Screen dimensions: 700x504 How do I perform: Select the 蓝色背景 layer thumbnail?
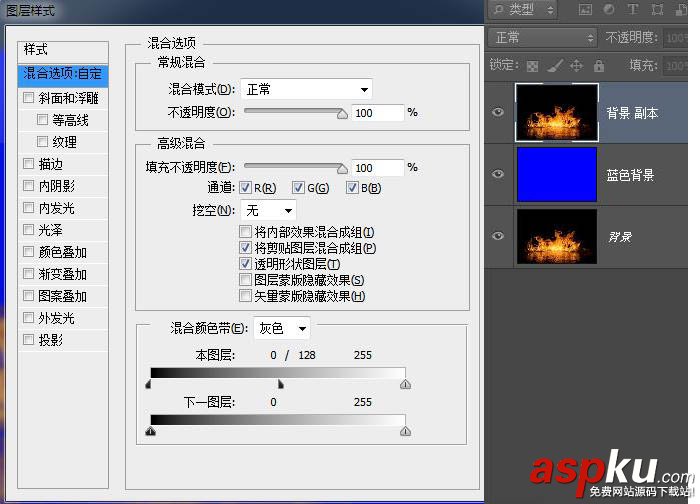click(557, 174)
